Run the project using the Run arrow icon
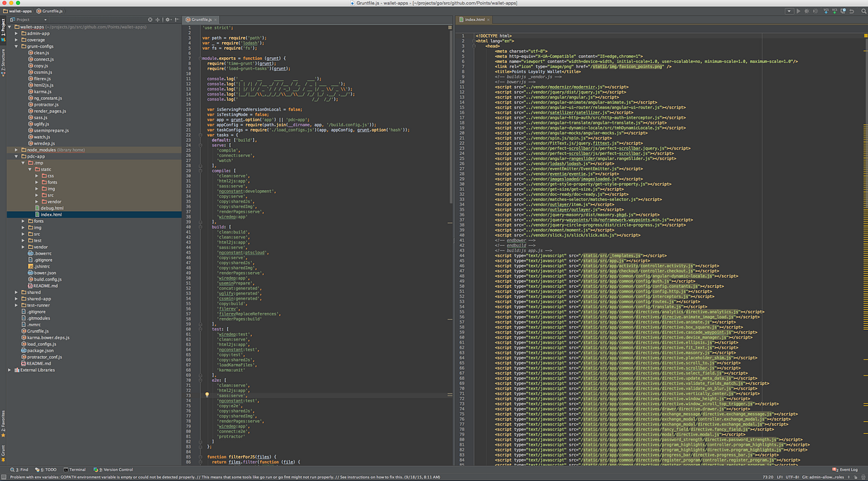Image resolution: width=868 pixels, height=481 pixels. coord(798,11)
